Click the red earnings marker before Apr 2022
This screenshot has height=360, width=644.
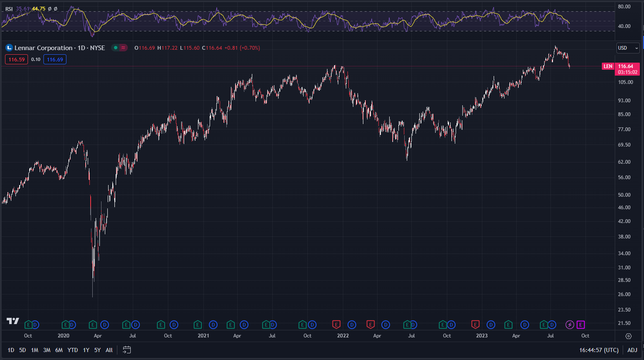[370, 325]
